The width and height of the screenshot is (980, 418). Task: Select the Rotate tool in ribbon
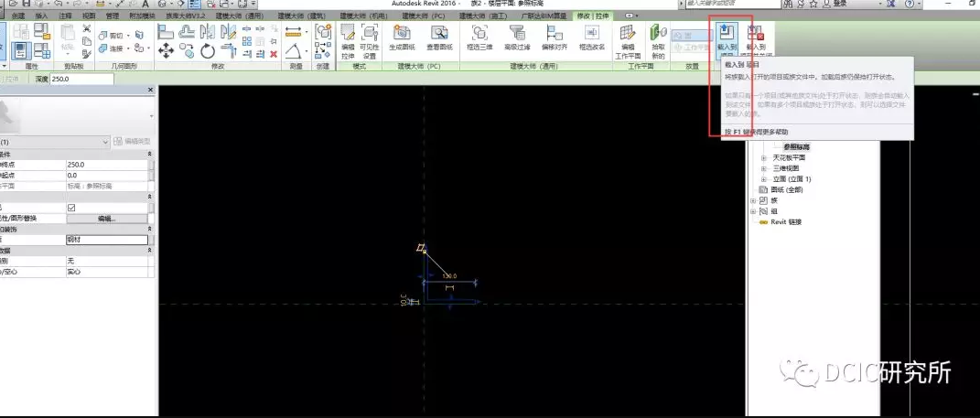tap(208, 50)
